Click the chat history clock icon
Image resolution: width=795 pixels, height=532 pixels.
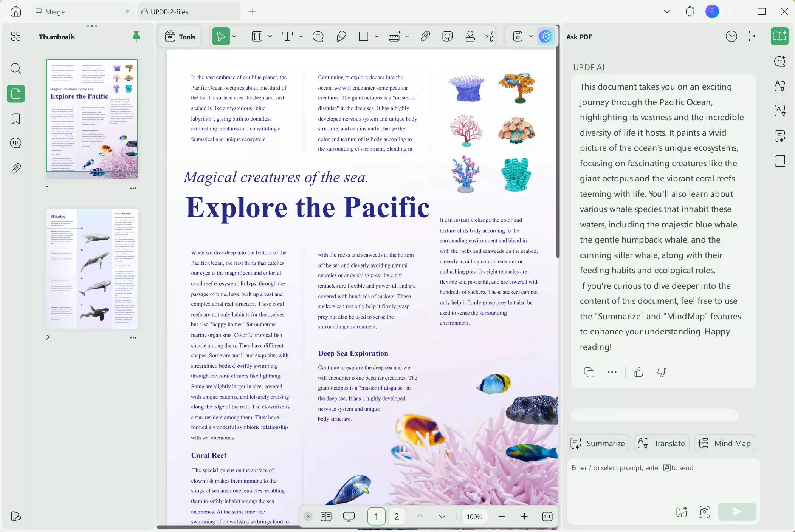(731, 36)
